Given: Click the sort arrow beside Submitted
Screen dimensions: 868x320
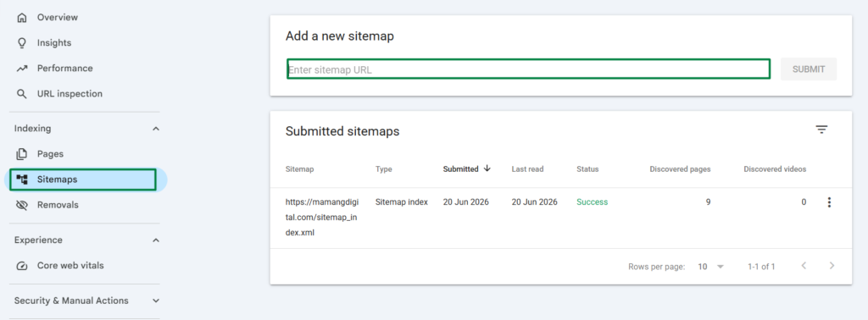Looking at the screenshot, I should tap(487, 168).
